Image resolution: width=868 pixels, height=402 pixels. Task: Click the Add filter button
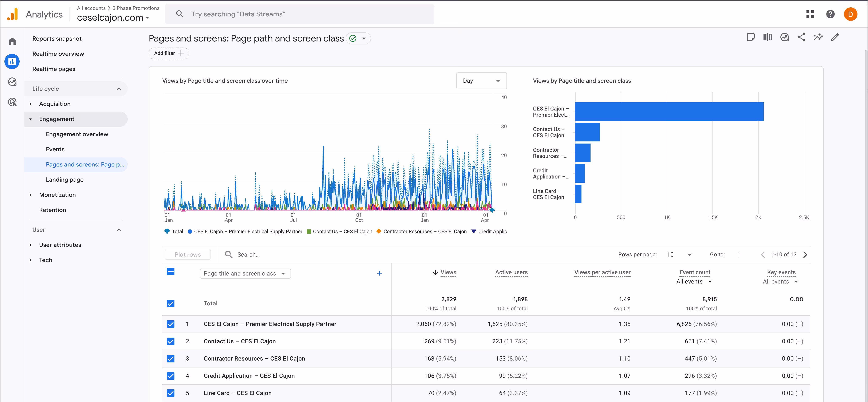pyautogui.click(x=169, y=53)
